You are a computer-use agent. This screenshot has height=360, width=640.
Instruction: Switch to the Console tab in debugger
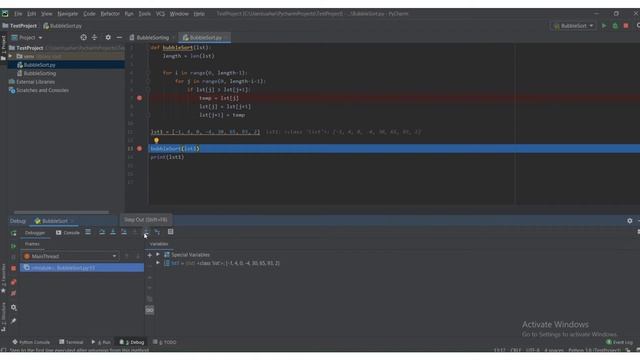(x=68, y=233)
